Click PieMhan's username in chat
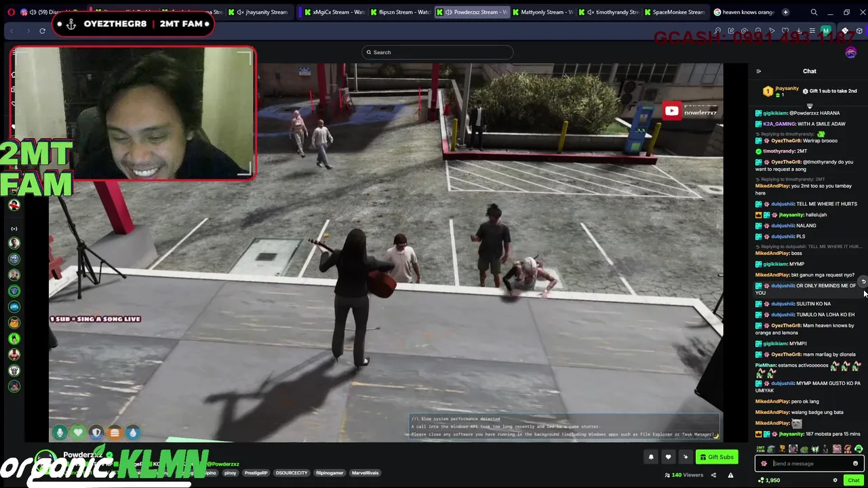The width and height of the screenshot is (868, 488). pos(765,365)
